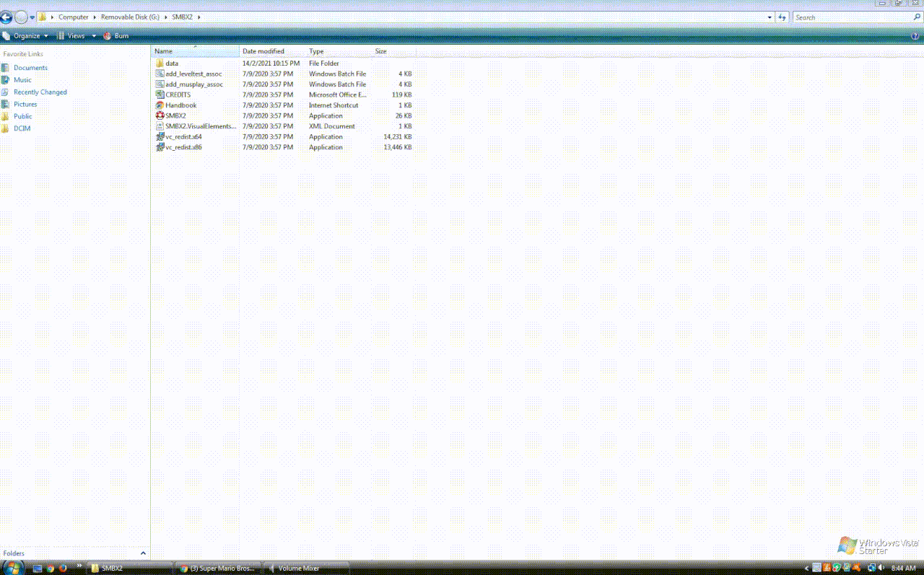924x575 pixels.
Task: Switch to Volume Mixer taskbar button
Action: (306, 569)
